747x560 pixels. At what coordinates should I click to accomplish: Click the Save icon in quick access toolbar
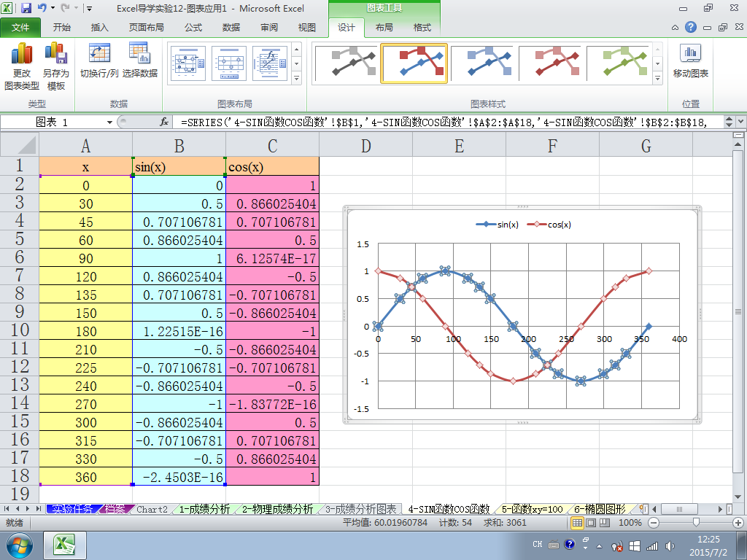tap(26, 7)
